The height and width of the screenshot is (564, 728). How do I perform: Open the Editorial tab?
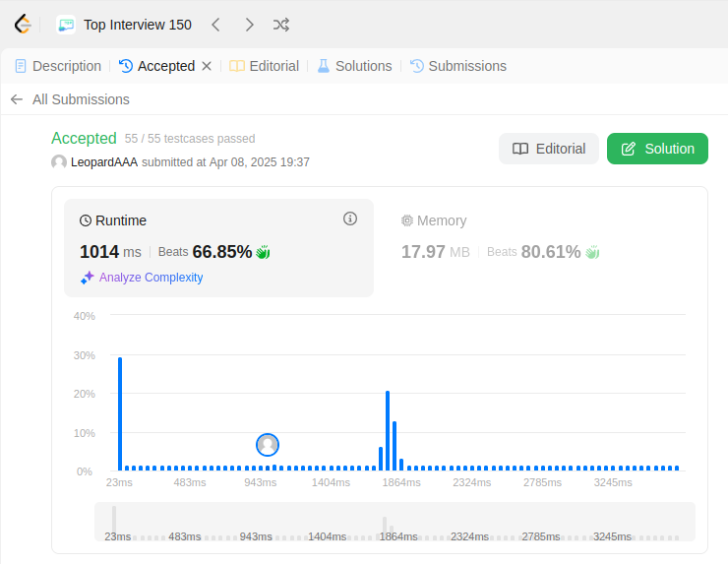265,66
